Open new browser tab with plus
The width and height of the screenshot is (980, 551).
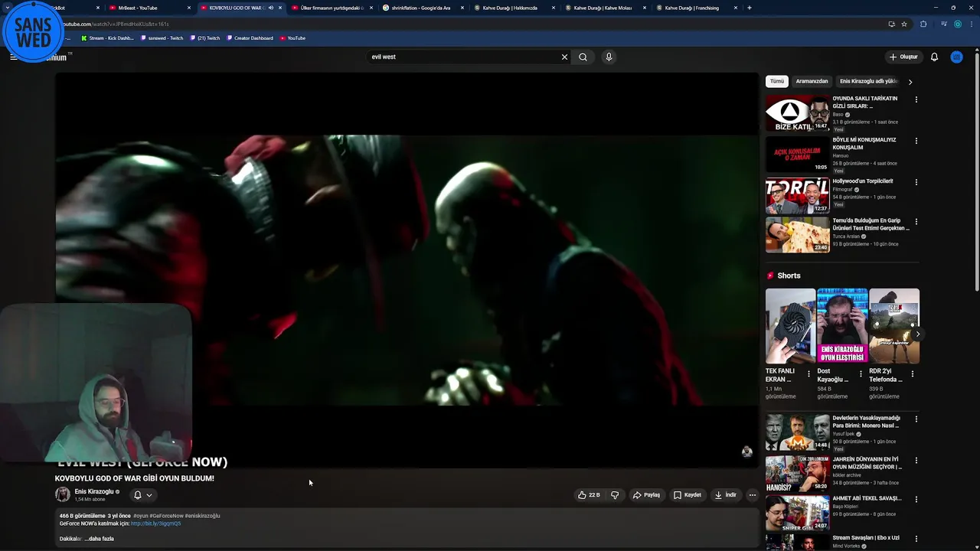749,8
